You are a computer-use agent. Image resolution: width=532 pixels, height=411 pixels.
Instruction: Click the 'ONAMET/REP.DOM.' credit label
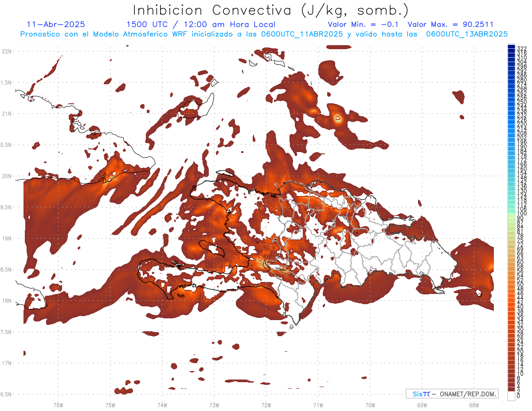pos(467,394)
